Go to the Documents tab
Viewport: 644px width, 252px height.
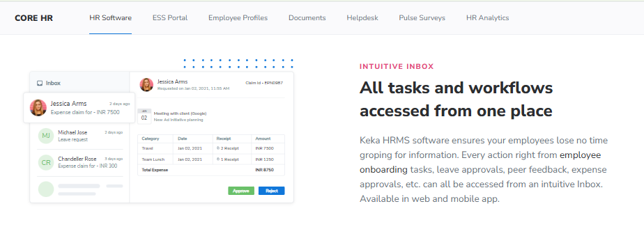pyautogui.click(x=307, y=18)
